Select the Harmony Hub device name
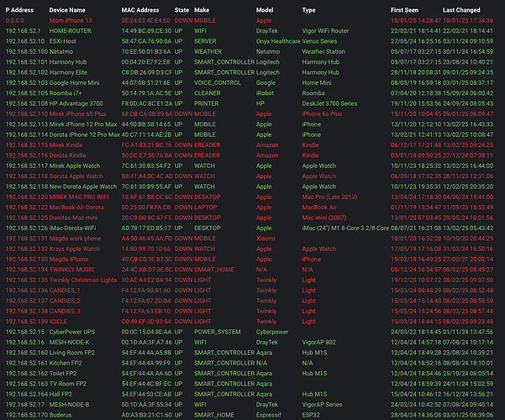Image resolution: width=505 pixels, height=420 pixels. 68,62
